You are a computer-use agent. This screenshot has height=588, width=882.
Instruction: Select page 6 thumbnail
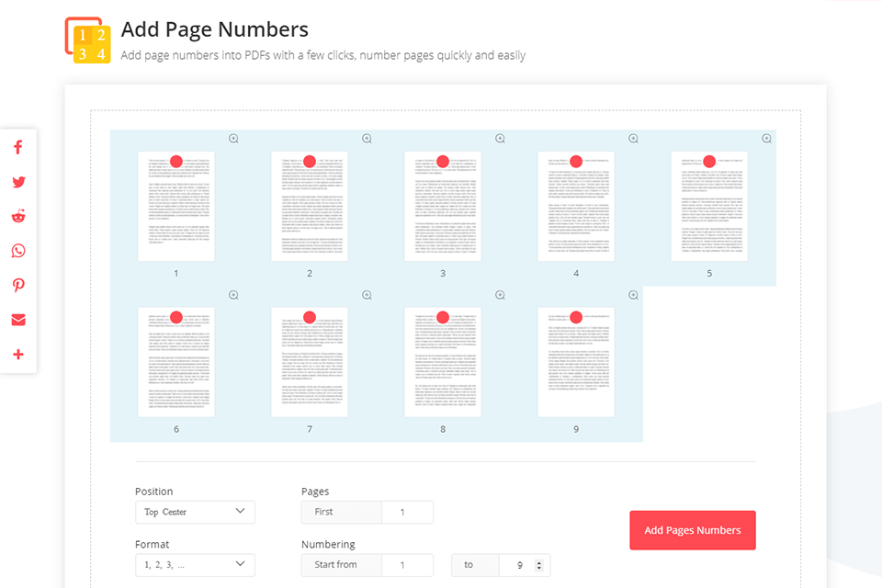pyautogui.click(x=176, y=362)
